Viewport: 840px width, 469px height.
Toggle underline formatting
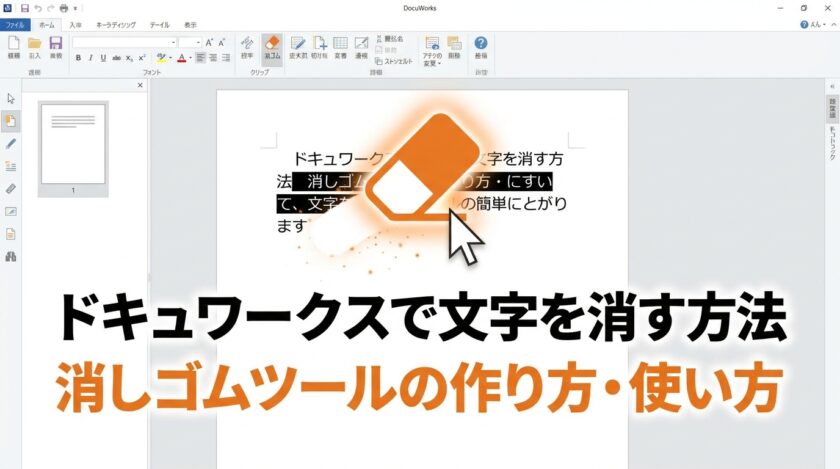[x=103, y=58]
